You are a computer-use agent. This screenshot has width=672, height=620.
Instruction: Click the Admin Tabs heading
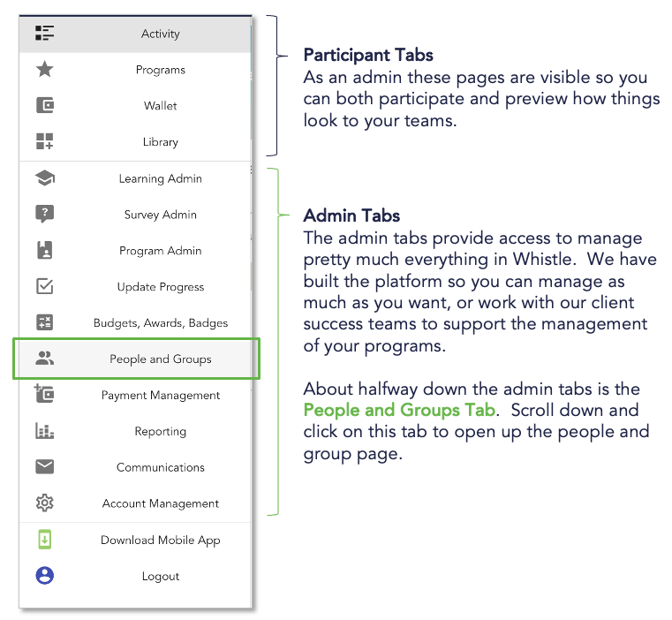pyautogui.click(x=351, y=215)
